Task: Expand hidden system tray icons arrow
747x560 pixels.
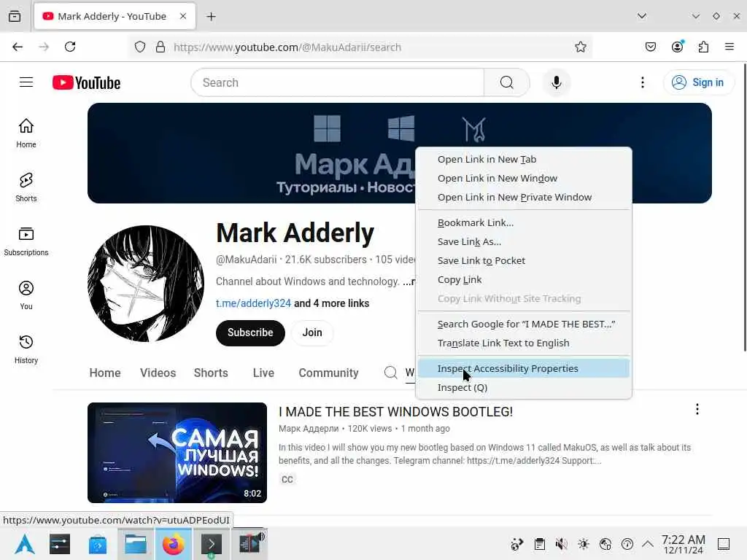Action: click(648, 544)
